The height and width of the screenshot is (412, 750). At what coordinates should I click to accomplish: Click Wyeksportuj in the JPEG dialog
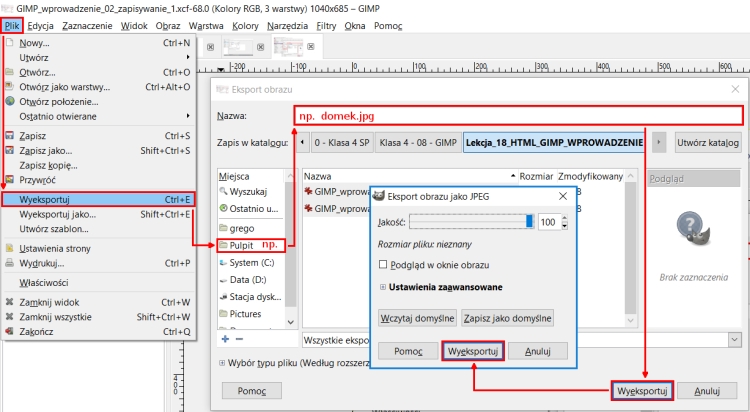point(473,351)
